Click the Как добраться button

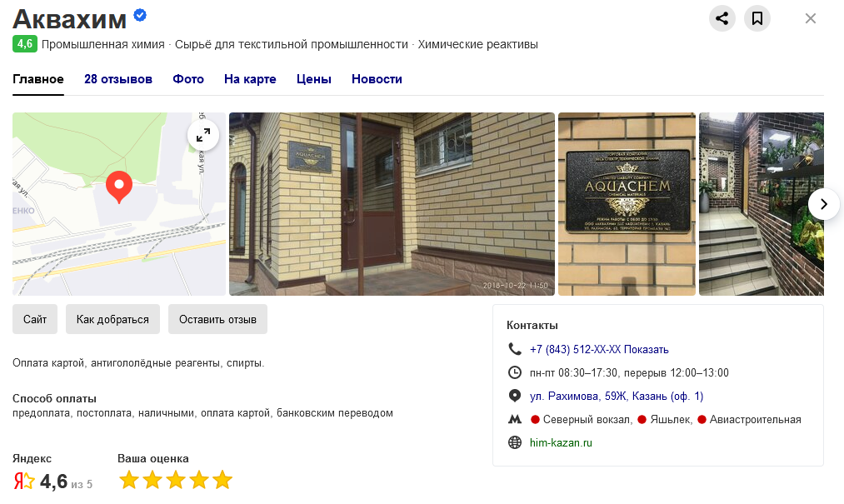point(112,319)
